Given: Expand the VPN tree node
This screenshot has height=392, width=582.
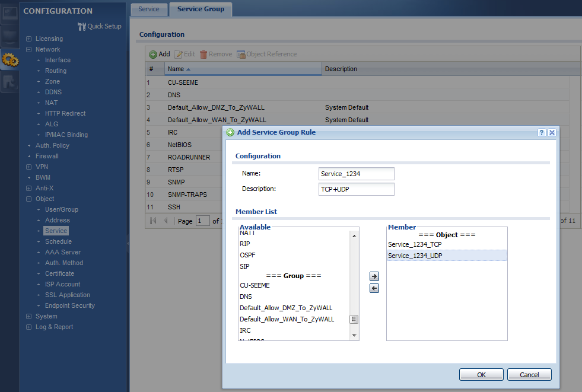Looking at the screenshot, I should click(x=28, y=167).
